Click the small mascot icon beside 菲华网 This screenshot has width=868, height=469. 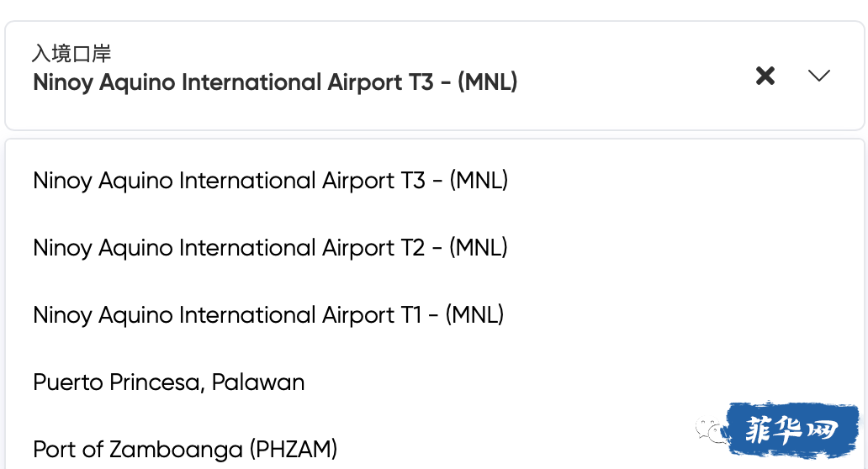(711, 431)
